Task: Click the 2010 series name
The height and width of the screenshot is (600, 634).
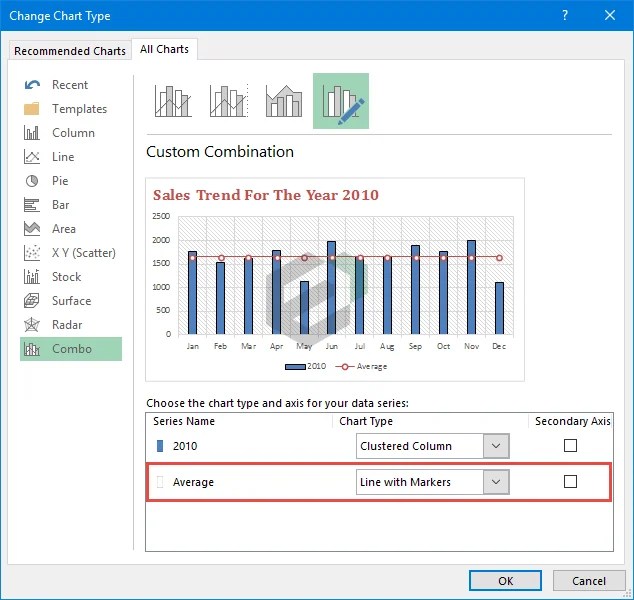Action: pyautogui.click(x=185, y=446)
